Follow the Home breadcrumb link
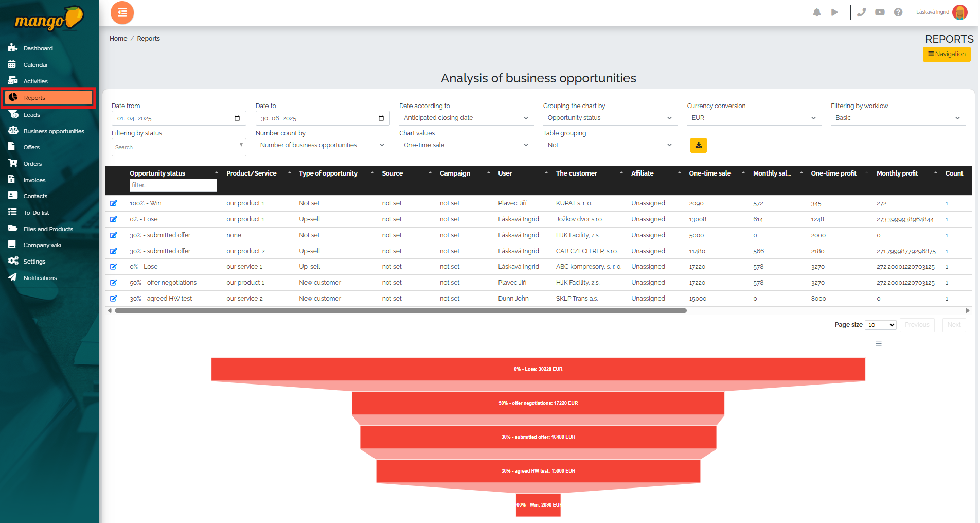Screen dimensions: 980x523 point(118,39)
